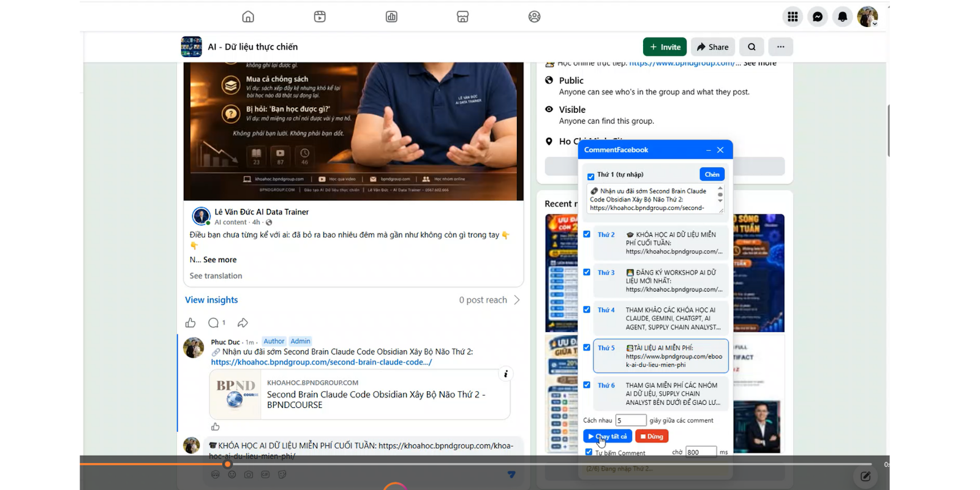Like Phuc Duc's first comment
Image resolution: width=980 pixels, height=490 pixels.
(215, 427)
